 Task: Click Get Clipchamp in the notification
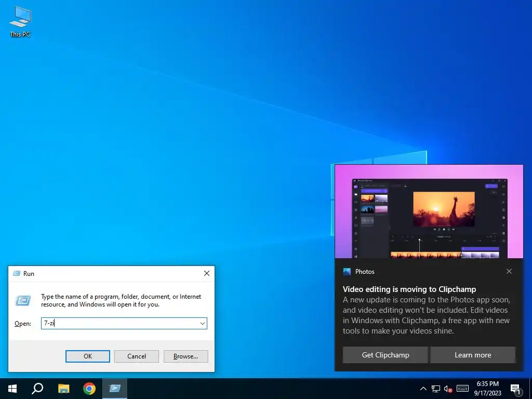click(385, 355)
